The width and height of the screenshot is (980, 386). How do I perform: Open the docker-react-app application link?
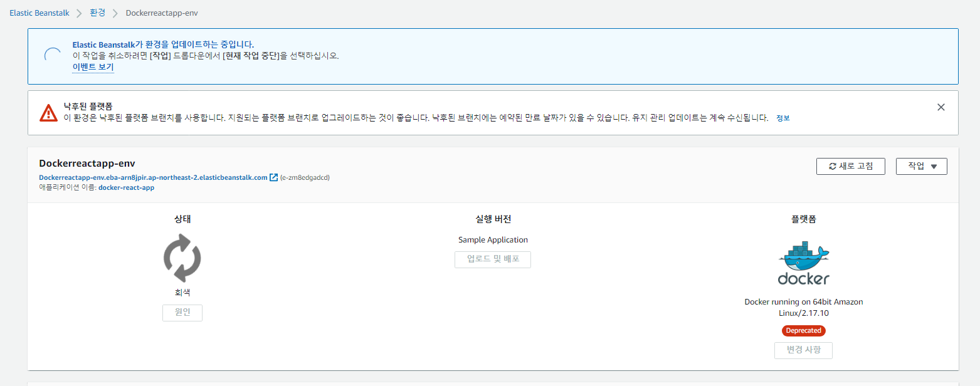(126, 187)
